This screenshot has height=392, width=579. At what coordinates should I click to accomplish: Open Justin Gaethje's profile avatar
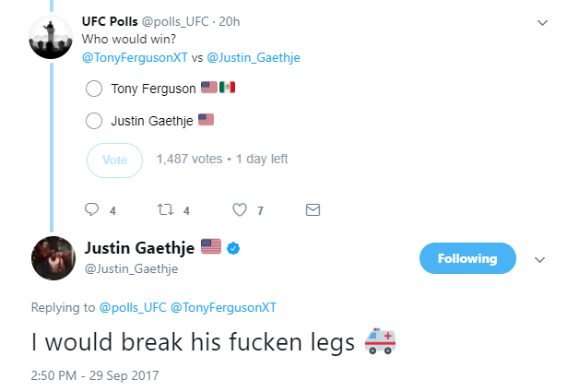point(53,257)
